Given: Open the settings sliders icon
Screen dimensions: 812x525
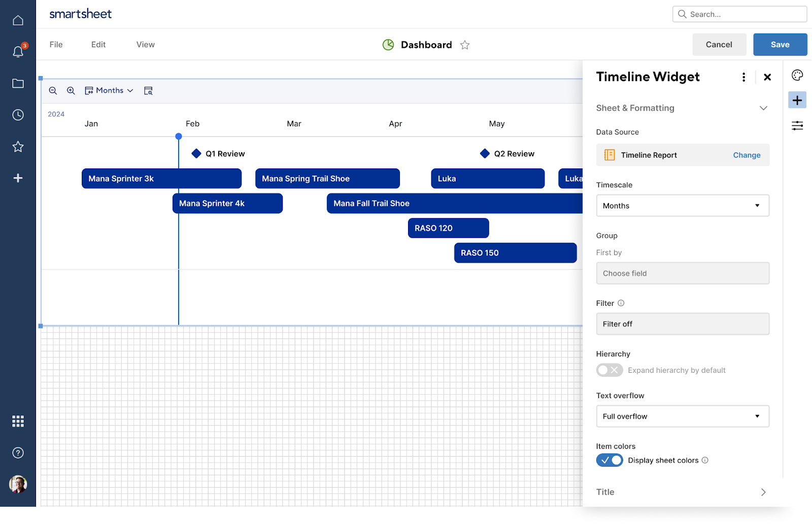Looking at the screenshot, I should (797, 125).
